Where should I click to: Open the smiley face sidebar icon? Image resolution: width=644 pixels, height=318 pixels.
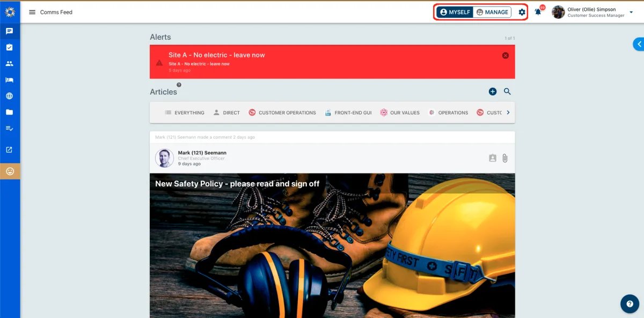coord(10,171)
